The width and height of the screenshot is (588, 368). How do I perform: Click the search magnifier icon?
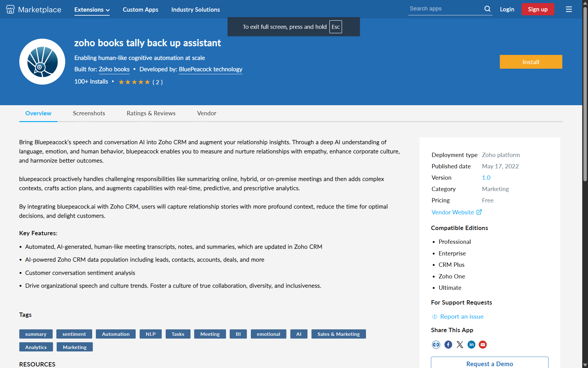click(x=487, y=9)
